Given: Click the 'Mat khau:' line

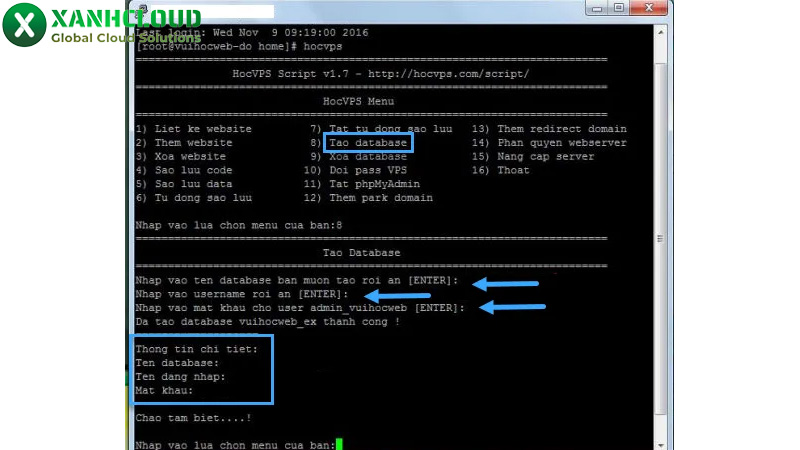Looking at the screenshot, I should (x=164, y=391).
